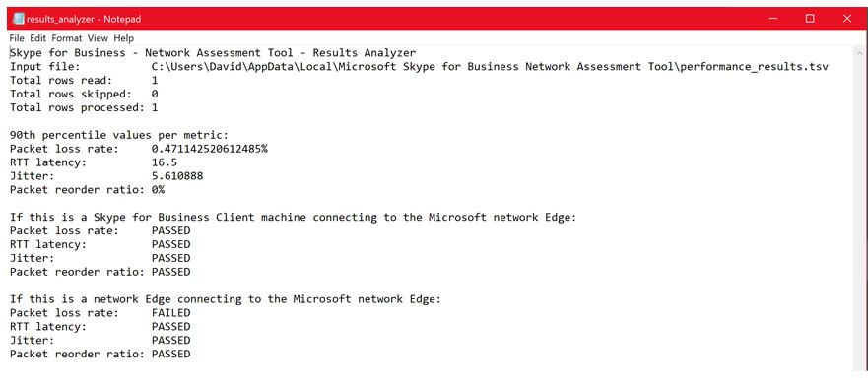Viewport: 868px width, 388px height.
Task: Close the results_analyzer Notepad window
Action: 847,19
